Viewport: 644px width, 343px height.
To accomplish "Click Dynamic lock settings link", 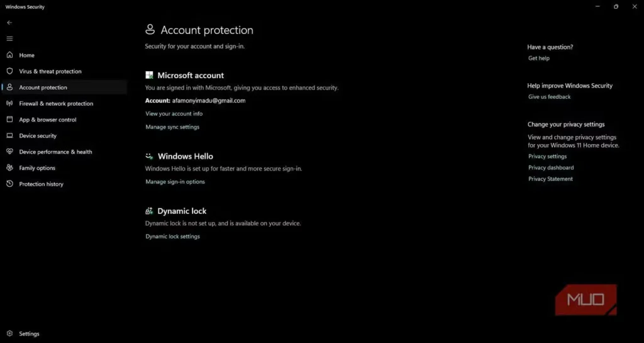I will coord(172,237).
